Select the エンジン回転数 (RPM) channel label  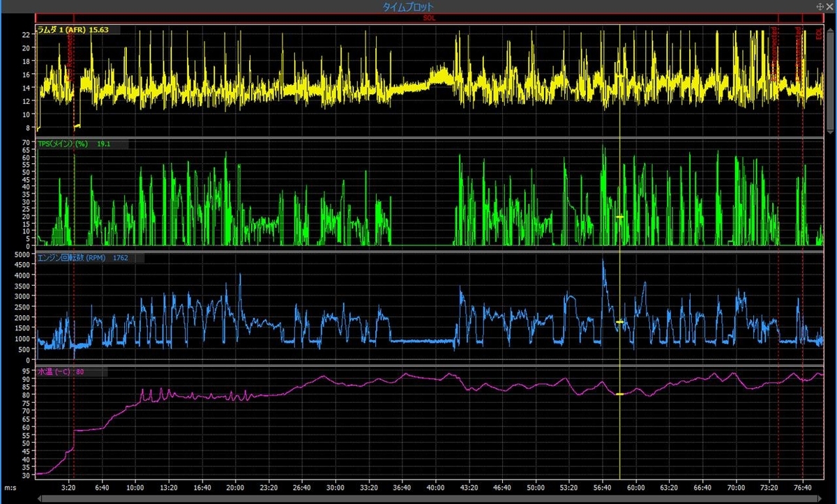click(73, 258)
